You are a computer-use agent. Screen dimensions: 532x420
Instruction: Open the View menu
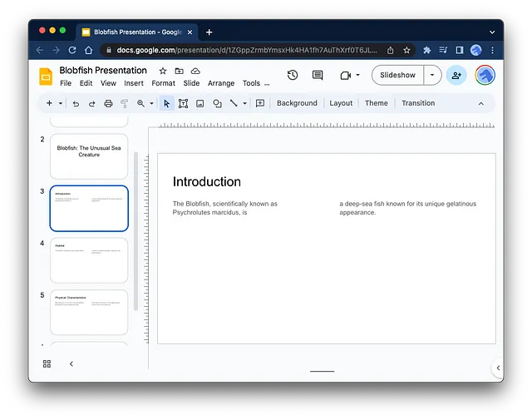[x=108, y=83]
